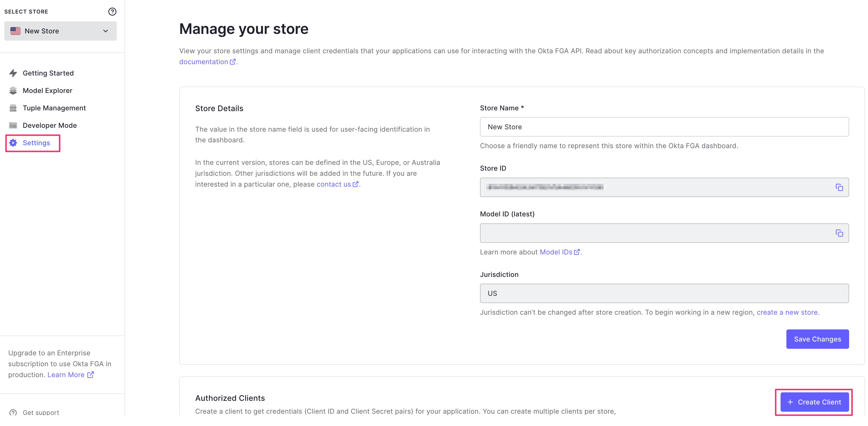This screenshot has width=868, height=426.
Task: Open Model Explorer menu item
Action: (47, 91)
